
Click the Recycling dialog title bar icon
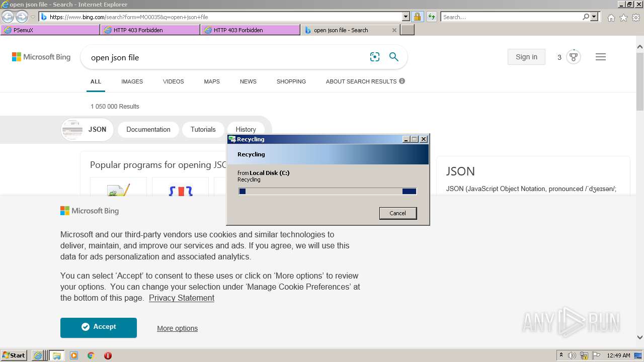point(232,139)
